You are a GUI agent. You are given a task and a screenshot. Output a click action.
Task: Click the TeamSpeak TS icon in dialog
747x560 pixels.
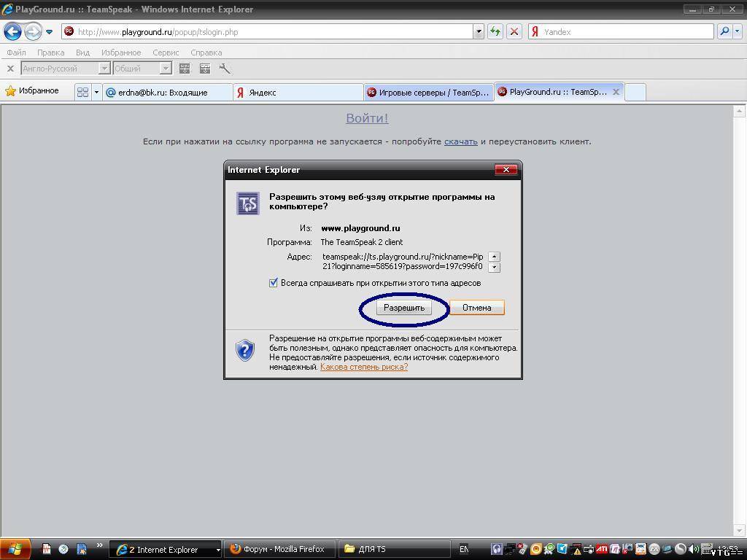(248, 203)
